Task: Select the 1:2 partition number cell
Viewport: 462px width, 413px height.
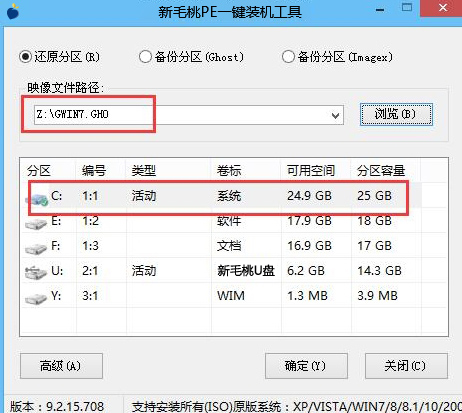Action: point(90,221)
